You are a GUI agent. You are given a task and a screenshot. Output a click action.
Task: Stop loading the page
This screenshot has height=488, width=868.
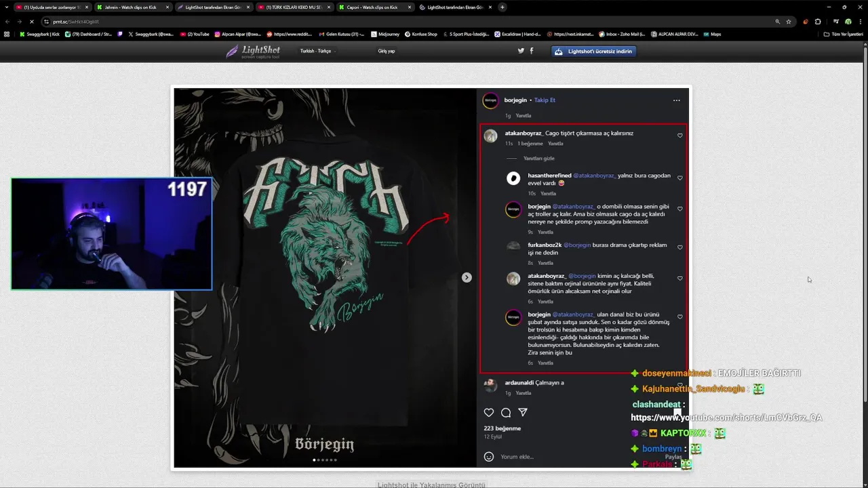coord(32,22)
